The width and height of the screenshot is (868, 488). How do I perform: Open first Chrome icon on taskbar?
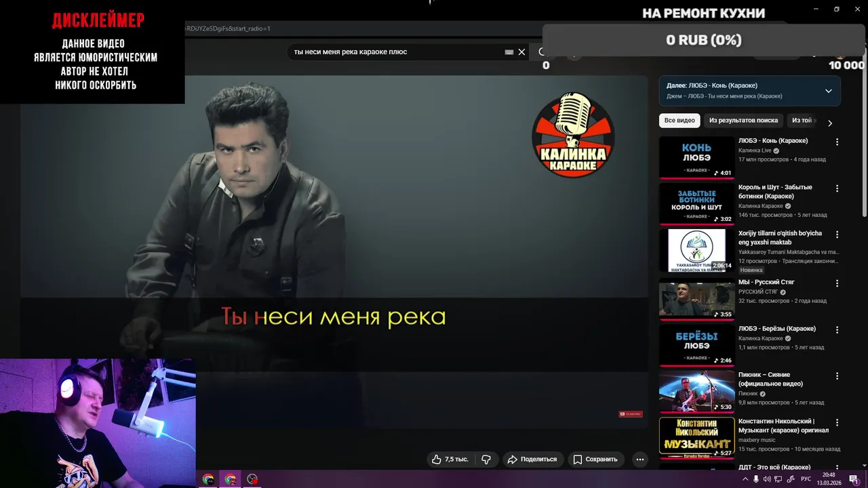208,479
